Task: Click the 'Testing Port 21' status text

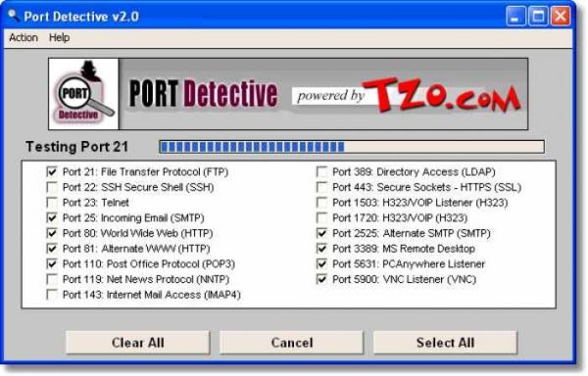Action: pos(77,147)
